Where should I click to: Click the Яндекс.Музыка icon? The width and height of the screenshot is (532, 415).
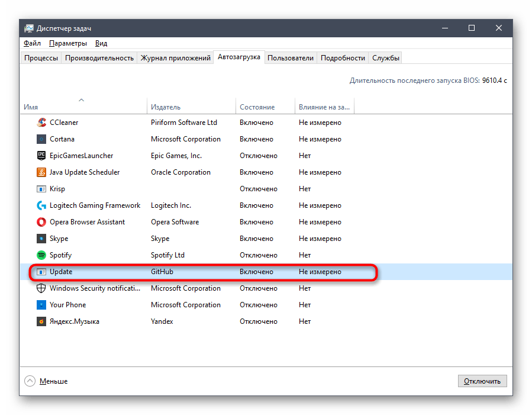coord(41,321)
